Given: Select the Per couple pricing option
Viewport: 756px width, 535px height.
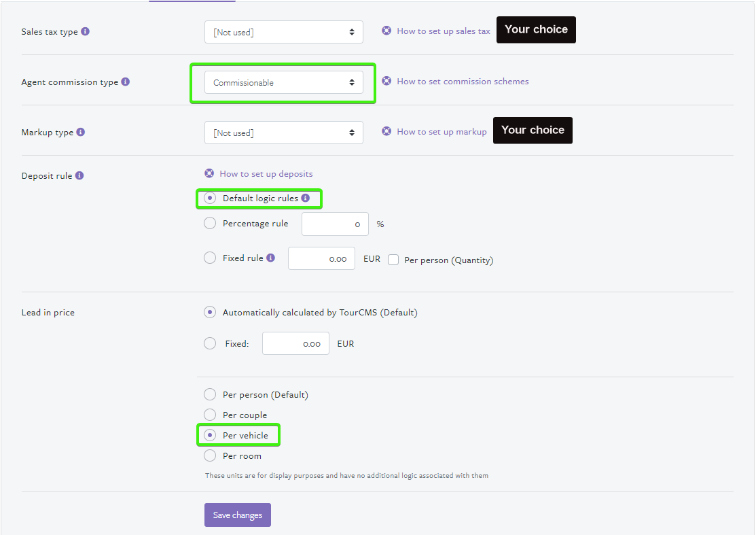Looking at the screenshot, I should point(210,415).
